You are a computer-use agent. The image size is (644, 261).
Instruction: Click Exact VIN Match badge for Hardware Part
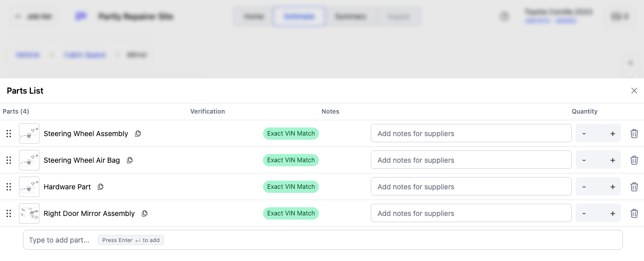click(x=291, y=187)
